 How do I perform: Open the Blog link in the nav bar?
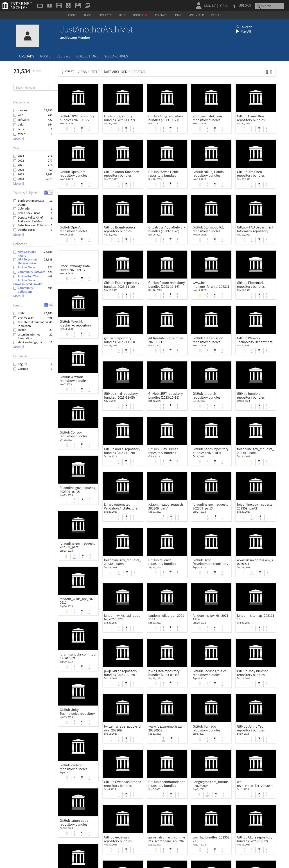tap(88, 15)
